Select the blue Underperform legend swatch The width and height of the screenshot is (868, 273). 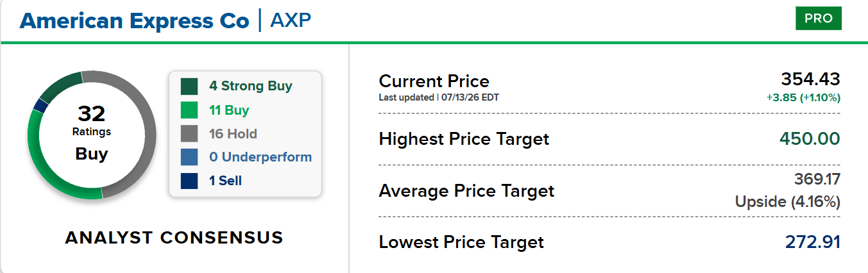pyautogui.click(x=189, y=157)
